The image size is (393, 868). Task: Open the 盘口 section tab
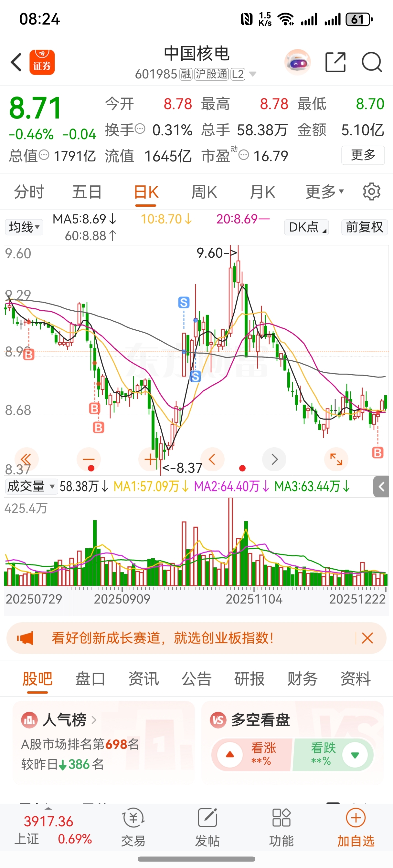pos(90,679)
